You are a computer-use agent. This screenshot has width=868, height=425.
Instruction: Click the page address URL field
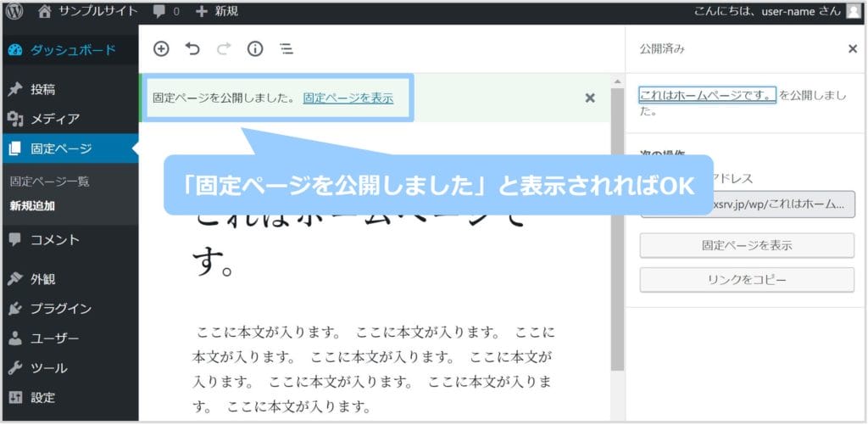click(747, 204)
